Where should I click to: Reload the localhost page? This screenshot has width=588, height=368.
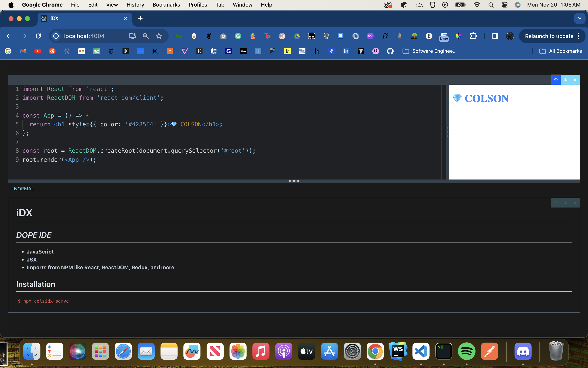click(38, 36)
